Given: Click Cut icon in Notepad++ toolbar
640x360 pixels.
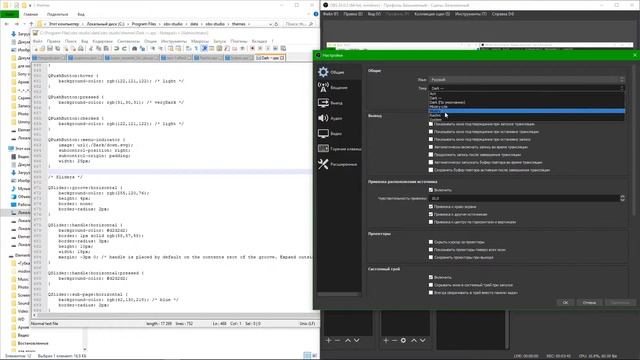Looking at the screenshot, I should pyautogui.click(x=91, y=49).
